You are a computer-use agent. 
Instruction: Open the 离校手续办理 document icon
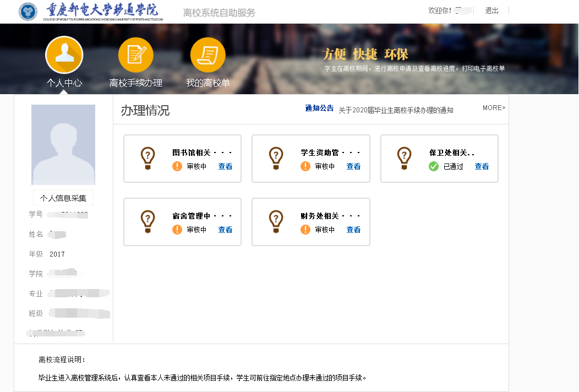pos(135,55)
